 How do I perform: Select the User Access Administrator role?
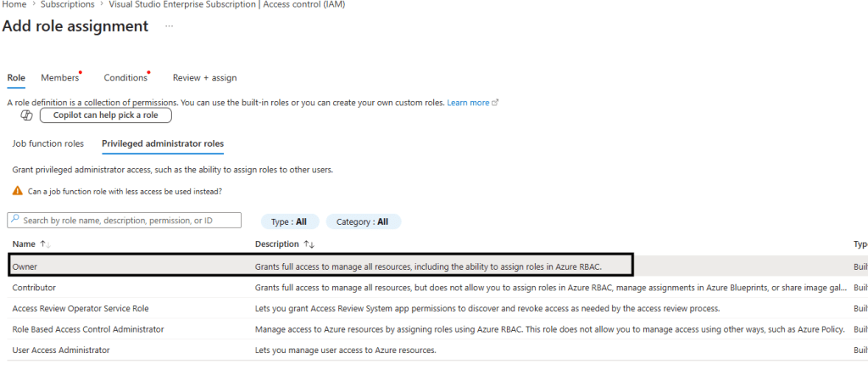61,350
